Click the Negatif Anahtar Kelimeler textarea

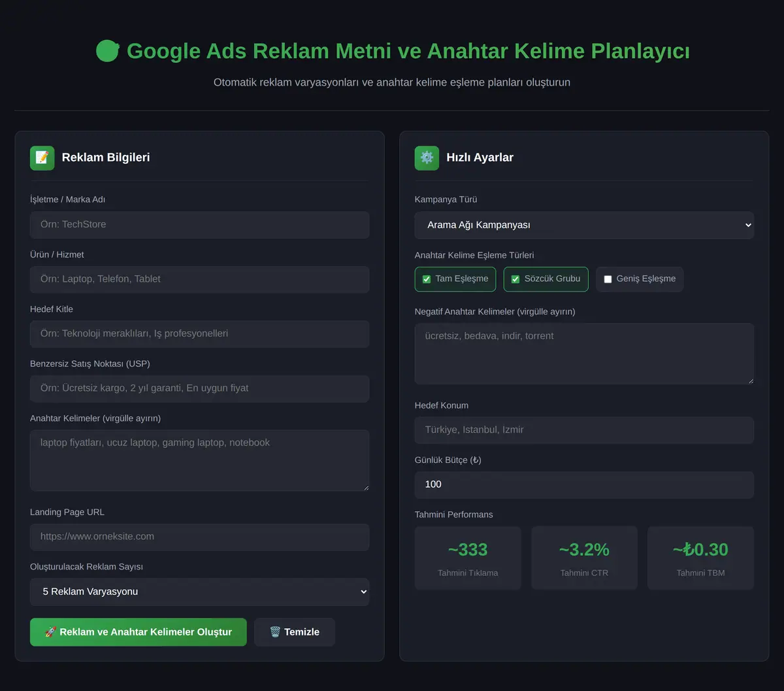tap(584, 354)
